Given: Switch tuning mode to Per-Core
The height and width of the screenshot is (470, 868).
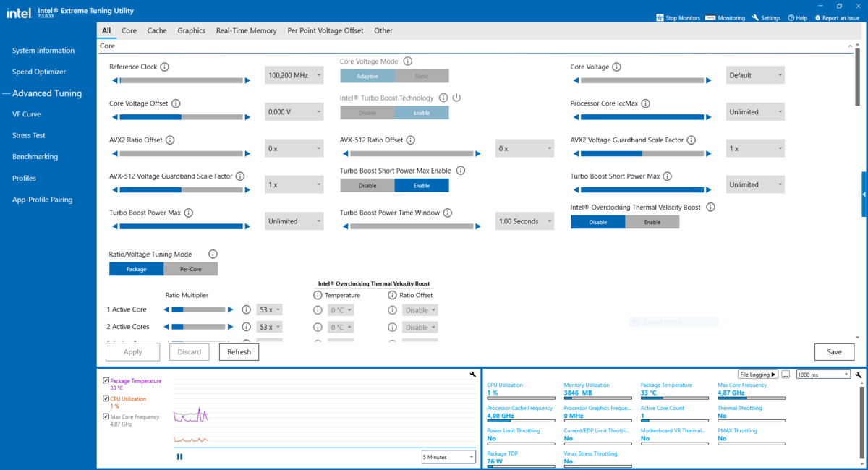Looking at the screenshot, I should coord(191,269).
